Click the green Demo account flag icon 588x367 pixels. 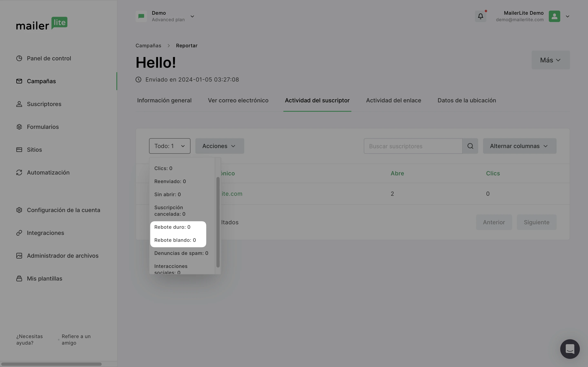[141, 16]
